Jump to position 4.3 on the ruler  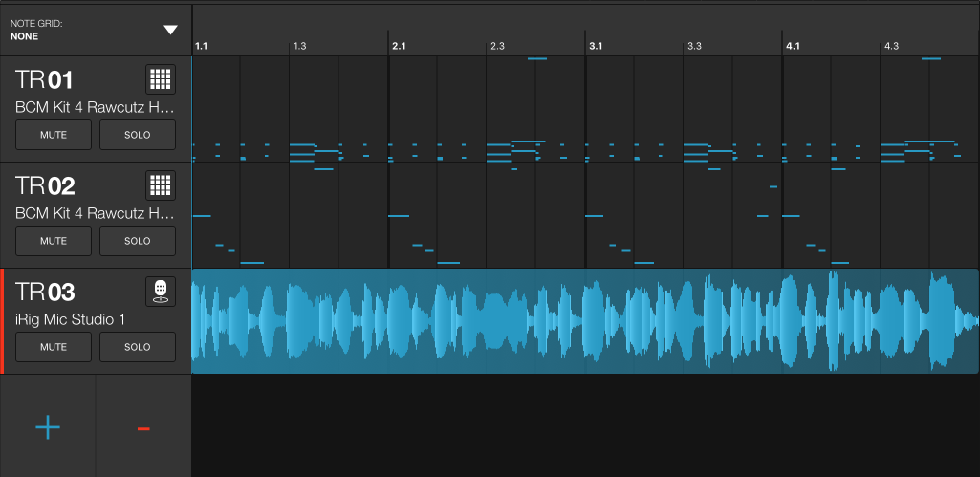892,46
